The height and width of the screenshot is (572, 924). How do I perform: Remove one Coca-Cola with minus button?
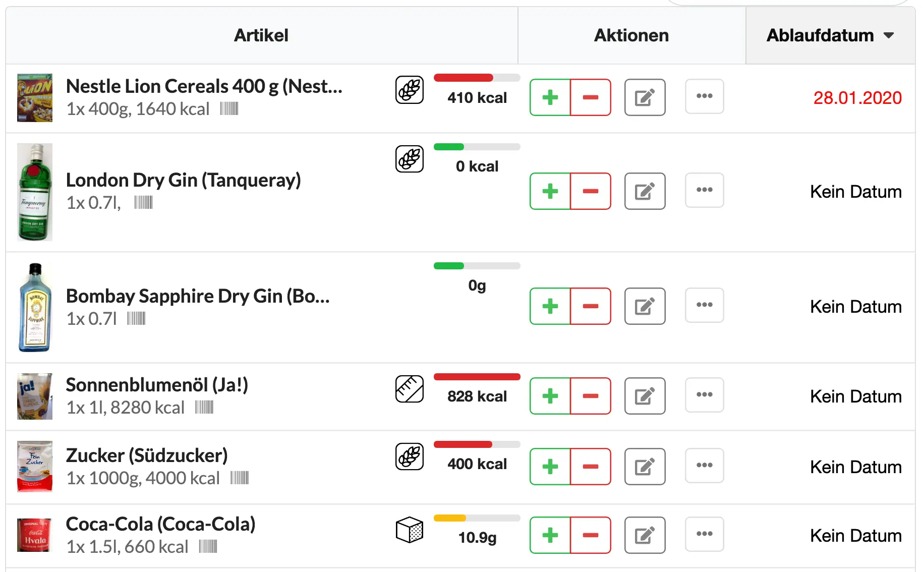click(591, 535)
